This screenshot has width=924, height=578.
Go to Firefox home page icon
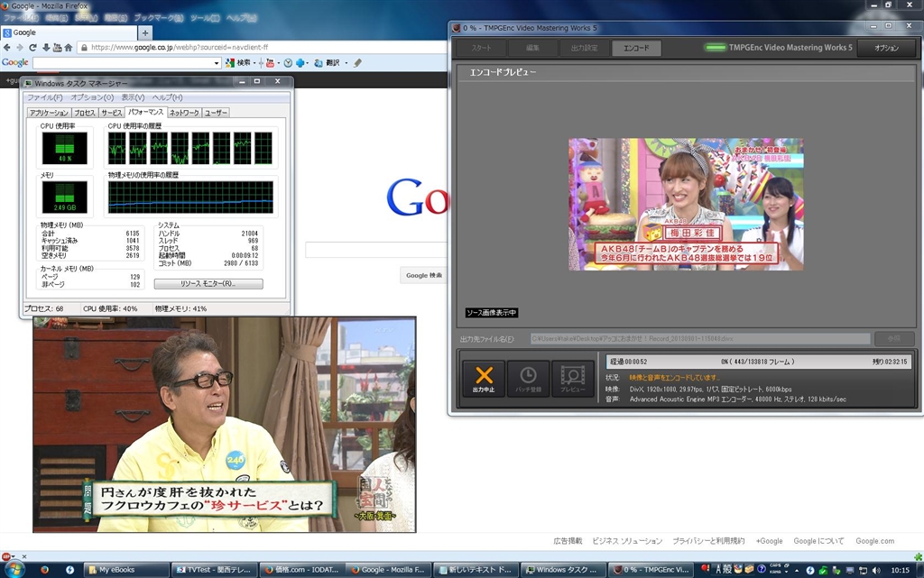coord(68,48)
